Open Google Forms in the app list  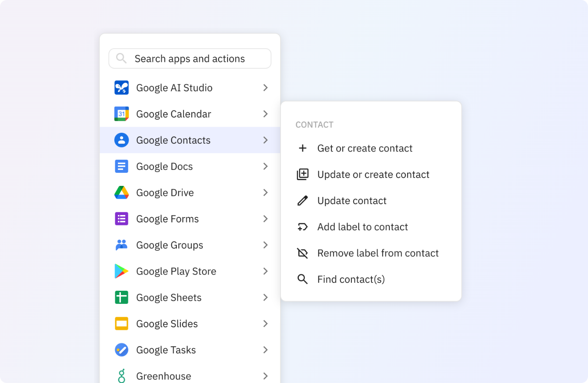coord(190,219)
